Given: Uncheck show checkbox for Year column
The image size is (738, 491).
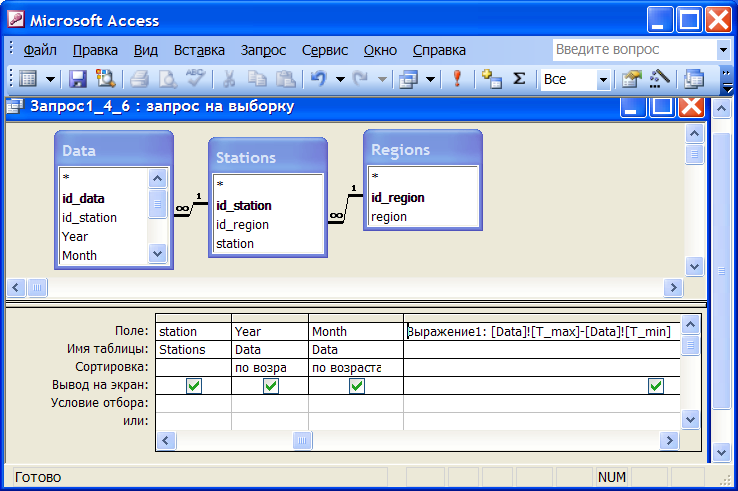Looking at the screenshot, I should [270, 386].
